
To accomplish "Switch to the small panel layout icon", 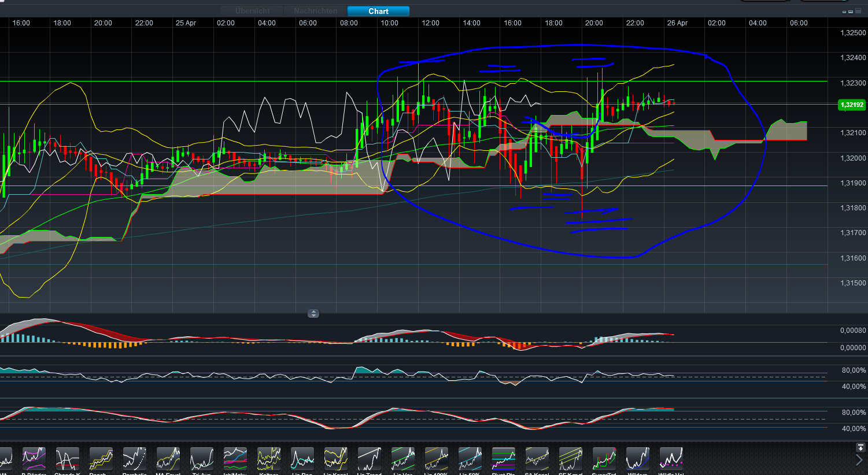I will coord(844,12).
